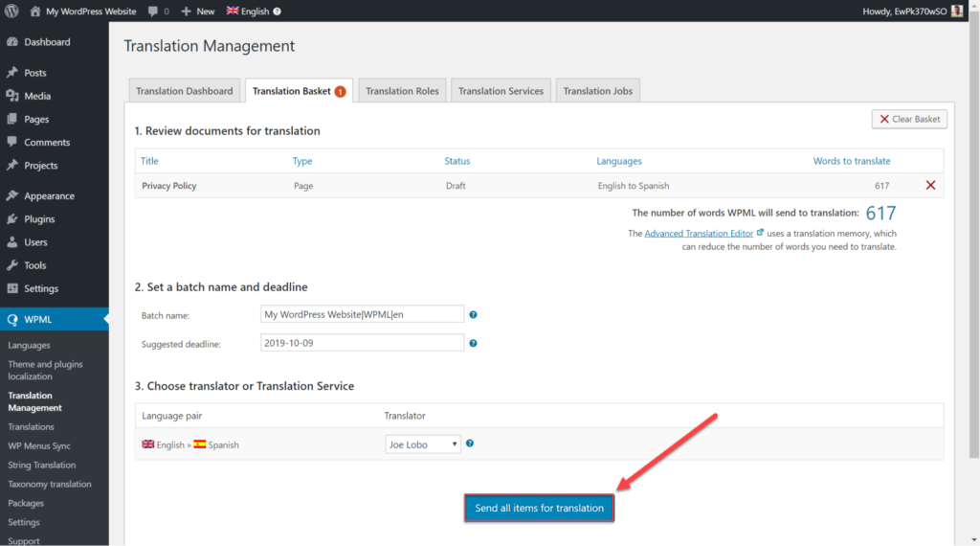Open Packages submenu item
980x546 pixels.
[26, 504]
